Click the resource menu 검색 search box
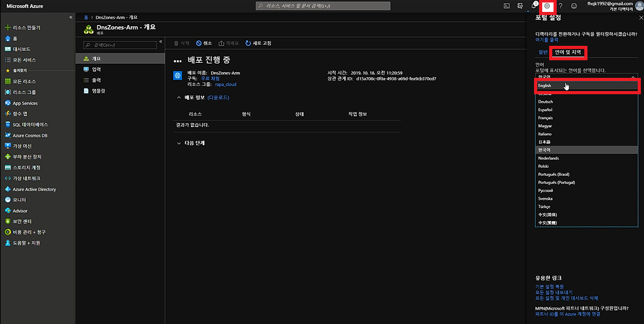The width and height of the screenshot is (644, 324). coord(121,45)
